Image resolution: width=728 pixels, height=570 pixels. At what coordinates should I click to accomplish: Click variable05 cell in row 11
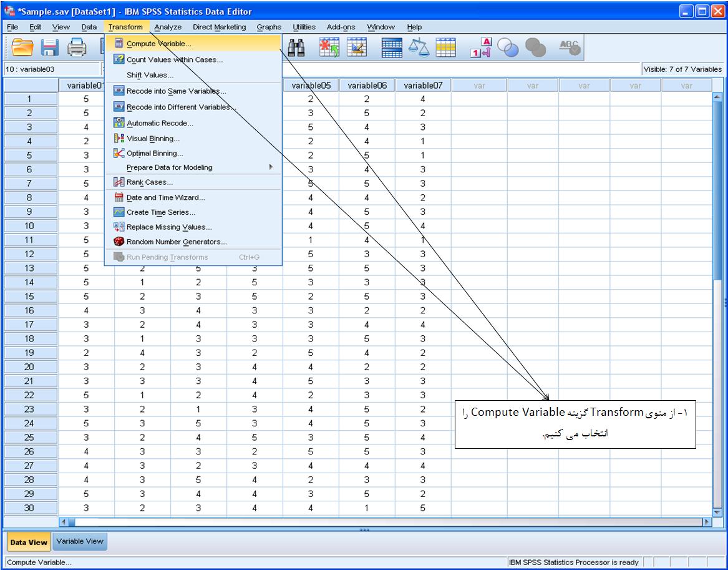[311, 240]
